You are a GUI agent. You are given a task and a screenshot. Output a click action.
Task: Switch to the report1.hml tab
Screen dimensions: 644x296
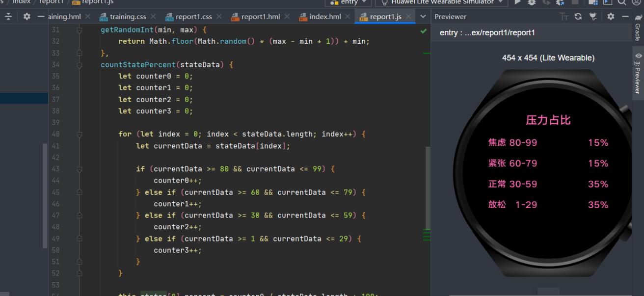[260, 17]
